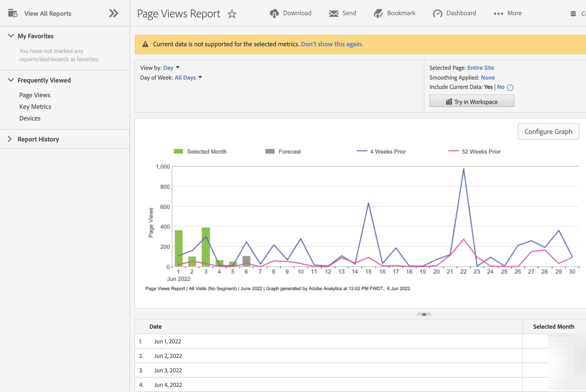Screen dimensions: 586x392
Task: Click the Selected Page Entire Site link
Action: pyautogui.click(x=480, y=67)
